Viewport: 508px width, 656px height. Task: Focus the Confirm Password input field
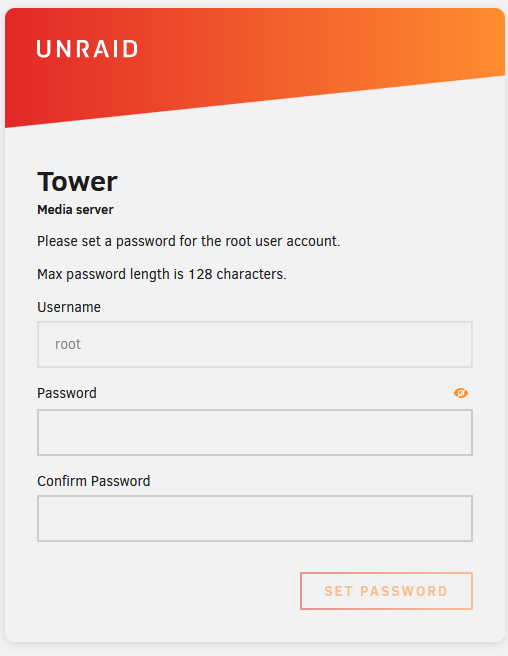tap(255, 519)
